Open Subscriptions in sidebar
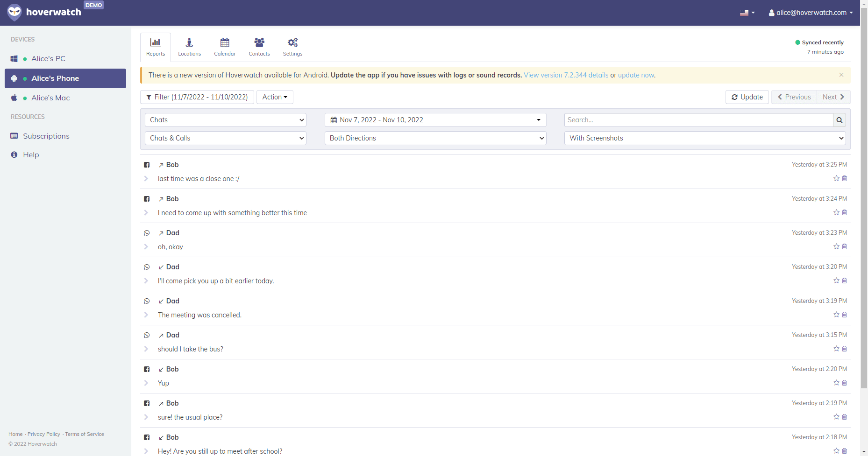The height and width of the screenshot is (456, 868). [x=46, y=136]
